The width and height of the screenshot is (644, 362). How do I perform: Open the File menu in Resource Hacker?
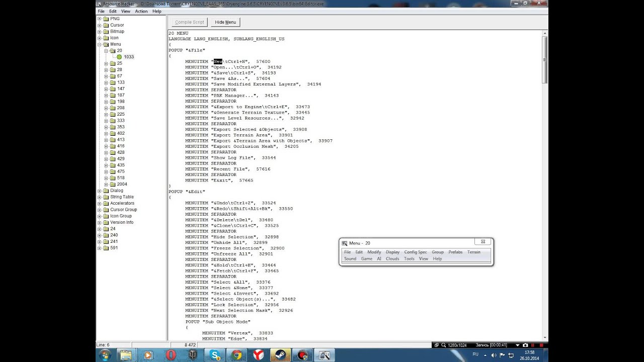click(x=101, y=11)
